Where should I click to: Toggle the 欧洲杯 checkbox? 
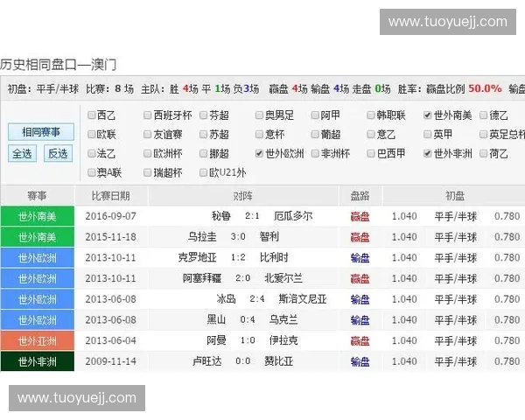[x=147, y=154]
